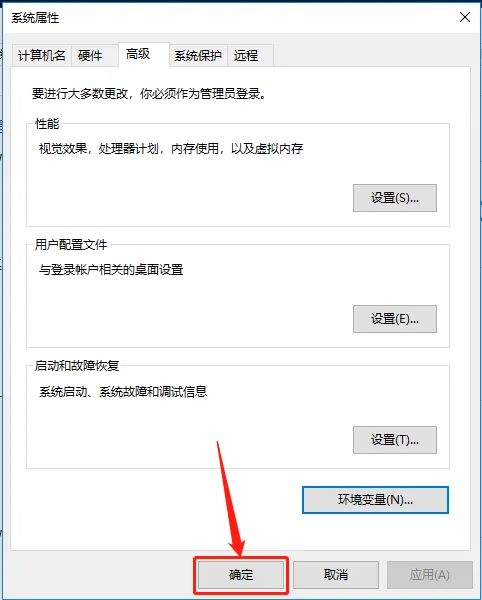Switch to the 系统保护 tab
The width and height of the screenshot is (482, 600).
(198, 56)
